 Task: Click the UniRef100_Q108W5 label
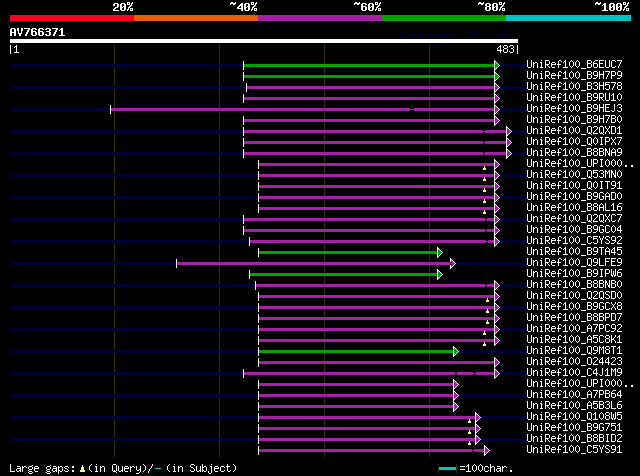point(574,417)
